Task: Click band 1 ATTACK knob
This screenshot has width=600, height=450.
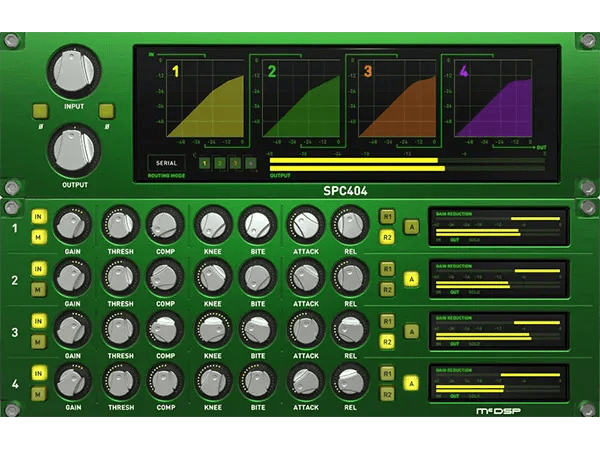Action: point(306,225)
